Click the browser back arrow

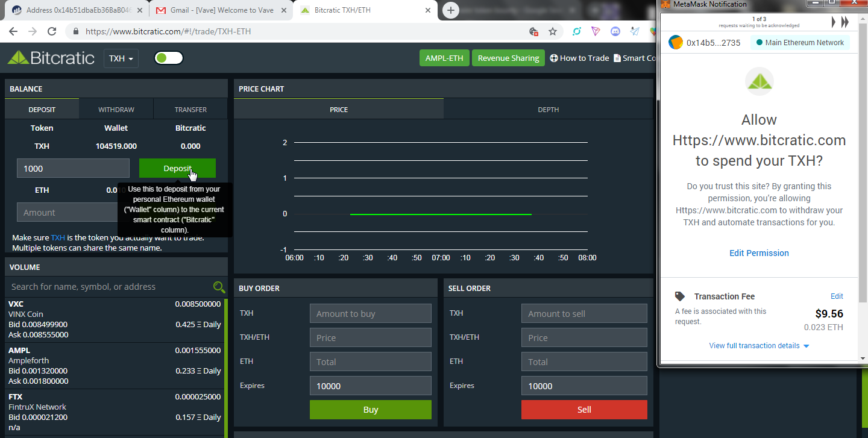tap(13, 31)
